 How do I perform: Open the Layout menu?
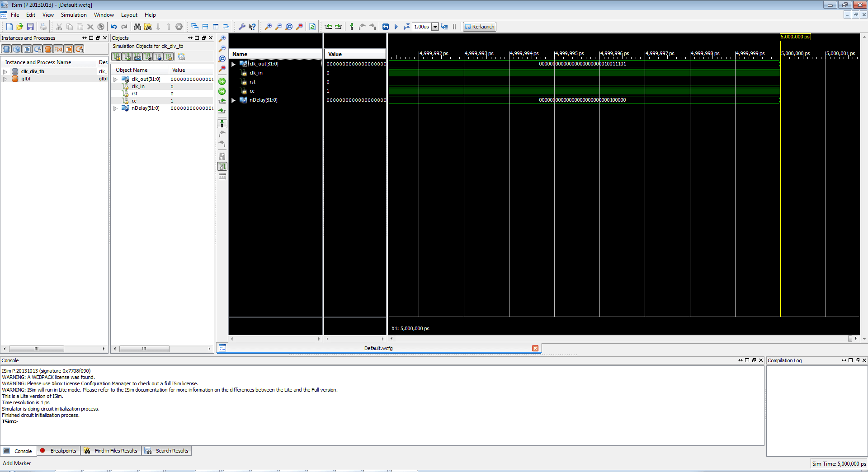tap(129, 15)
